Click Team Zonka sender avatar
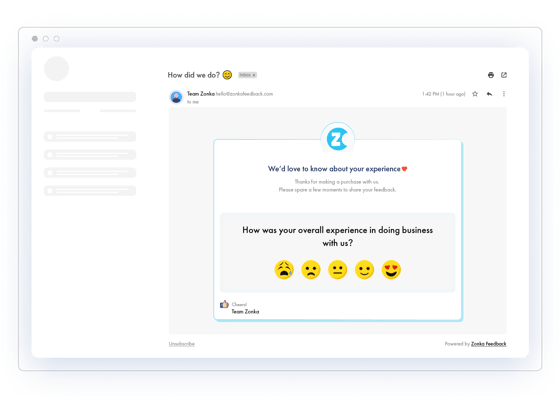The height and width of the screenshot is (396, 560). pyautogui.click(x=176, y=97)
